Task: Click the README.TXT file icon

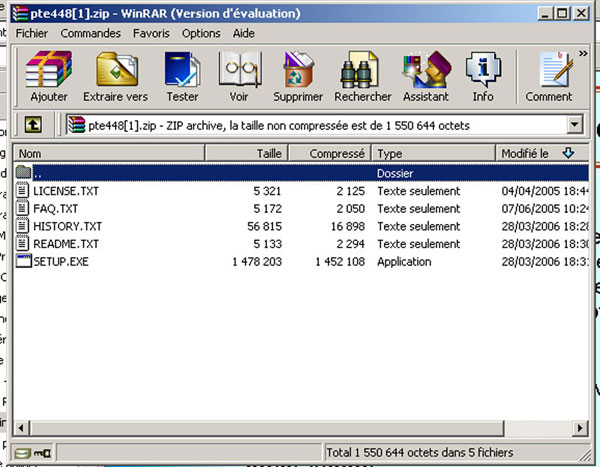Action: (x=22, y=243)
